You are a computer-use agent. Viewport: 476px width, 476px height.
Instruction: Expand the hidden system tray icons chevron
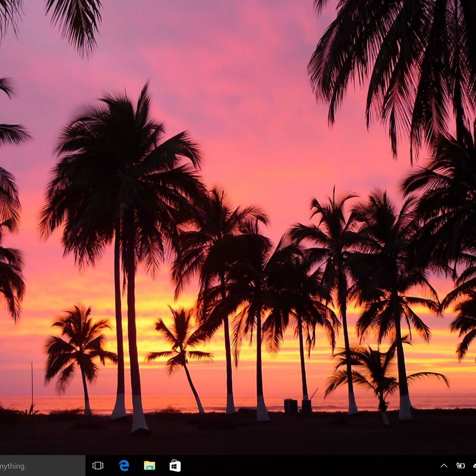click(444, 466)
